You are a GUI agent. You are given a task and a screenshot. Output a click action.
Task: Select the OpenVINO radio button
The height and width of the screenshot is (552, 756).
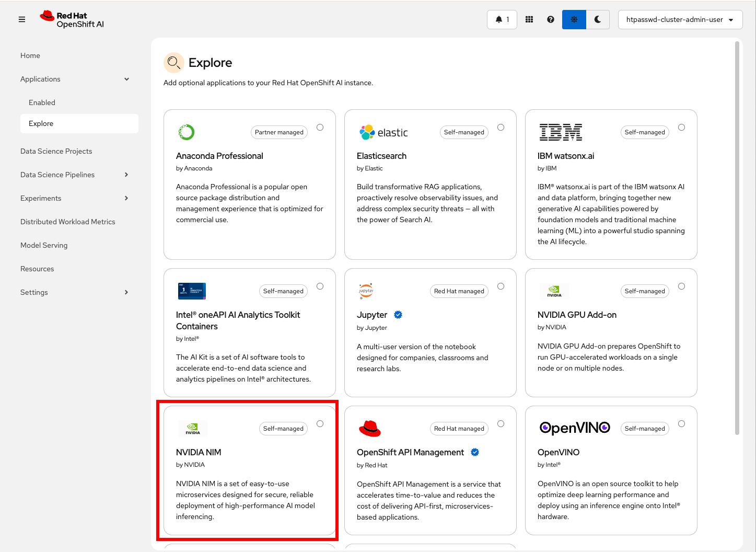tap(681, 423)
